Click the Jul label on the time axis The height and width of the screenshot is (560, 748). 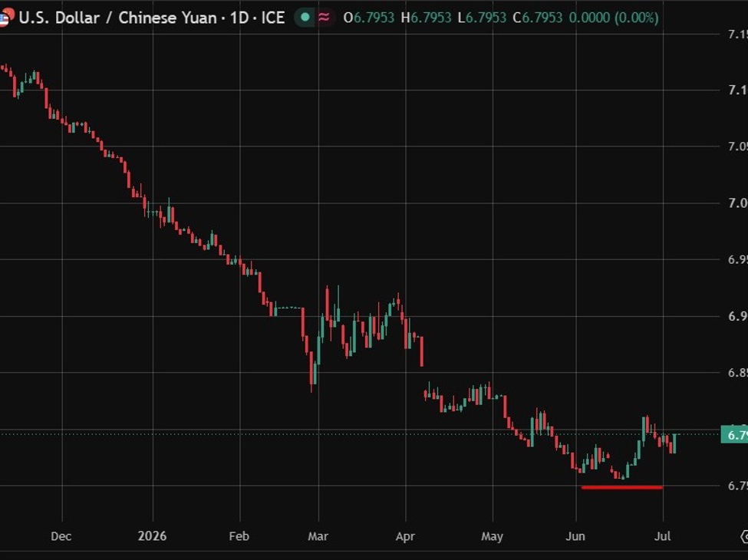tap(662, 536)
